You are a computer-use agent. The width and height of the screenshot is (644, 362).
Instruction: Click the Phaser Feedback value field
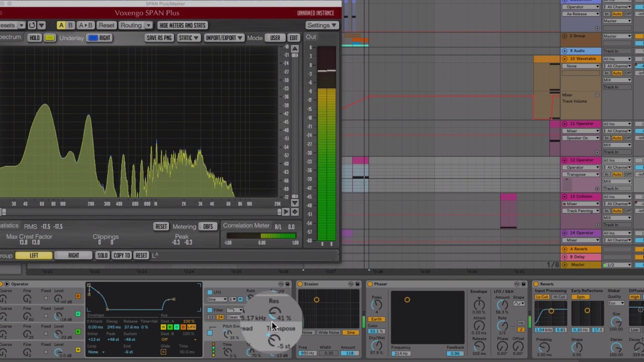click(455, 353)
